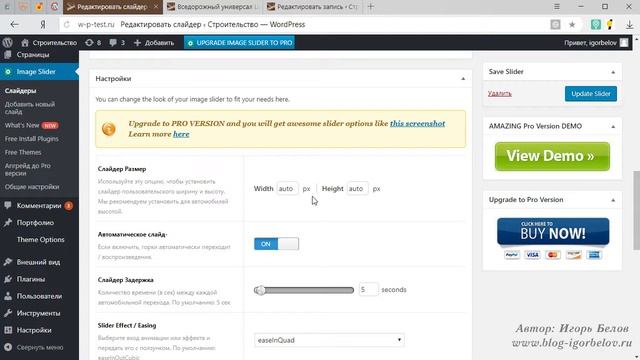The width and height of the screenshot is (640, 360).
Task: Open the Комментарии sidebar menu
Action: pos(39,206)
